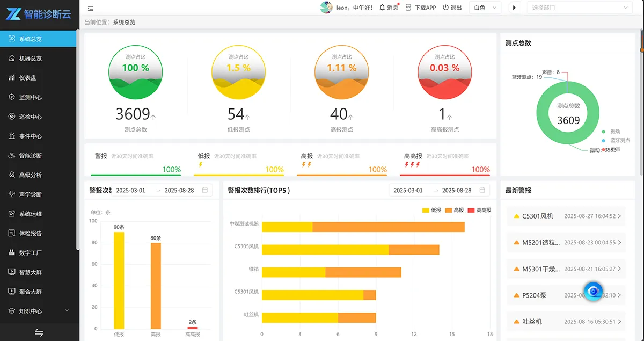Open the select department dropdown
644x341 pixels.
(580, 8)
